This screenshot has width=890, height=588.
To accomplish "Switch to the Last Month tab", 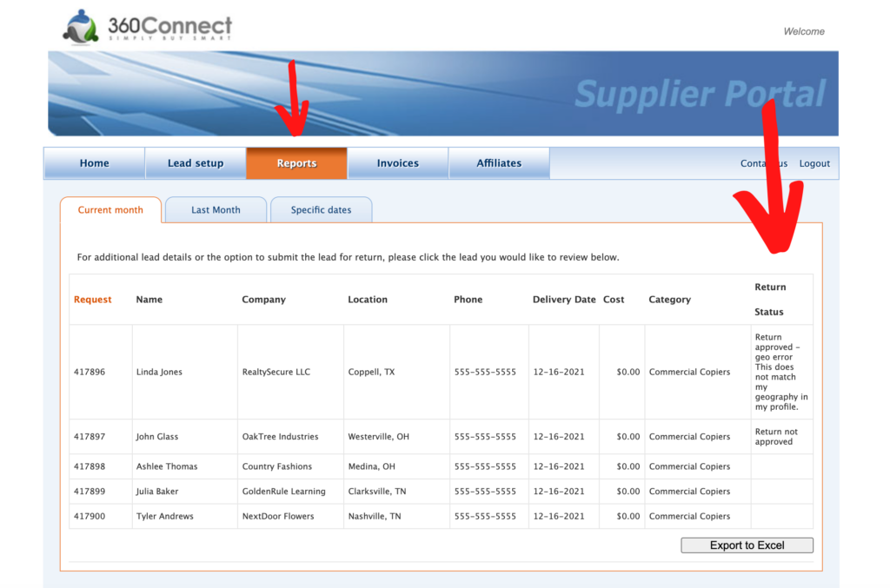I will click(216, 210).
